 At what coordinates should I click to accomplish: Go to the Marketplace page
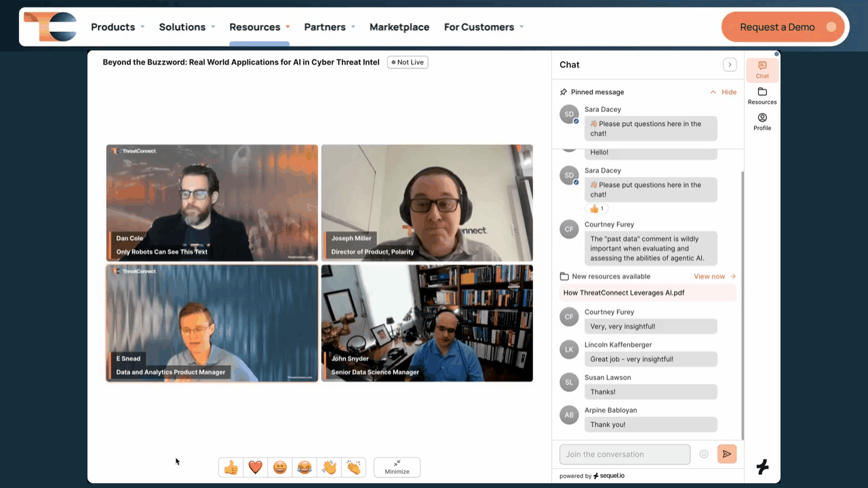click(399, 27)
